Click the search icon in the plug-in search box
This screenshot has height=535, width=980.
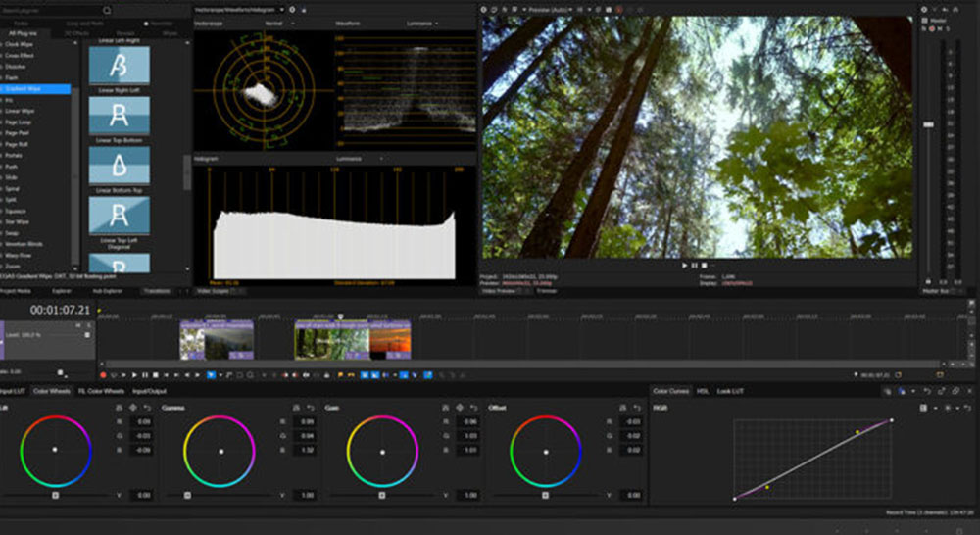coord(107,10)
